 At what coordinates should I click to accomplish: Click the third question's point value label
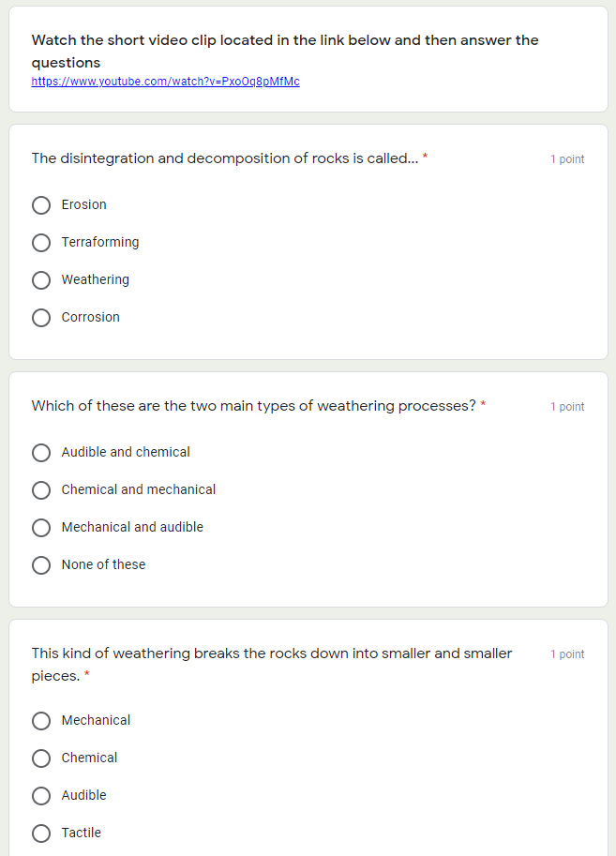click(x=566, y=654)
